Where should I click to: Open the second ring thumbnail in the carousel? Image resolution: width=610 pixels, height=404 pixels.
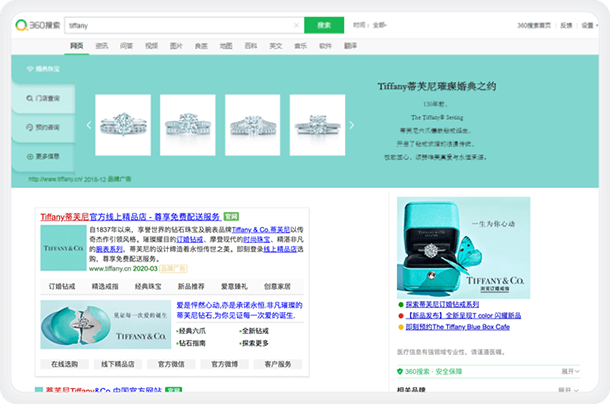(x=188, y=125)
